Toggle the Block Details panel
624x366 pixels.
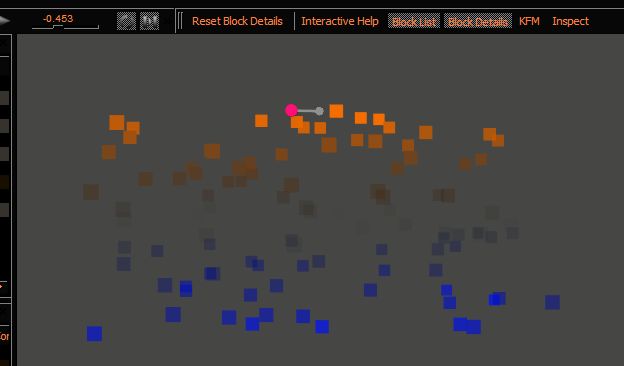point(478,21)
